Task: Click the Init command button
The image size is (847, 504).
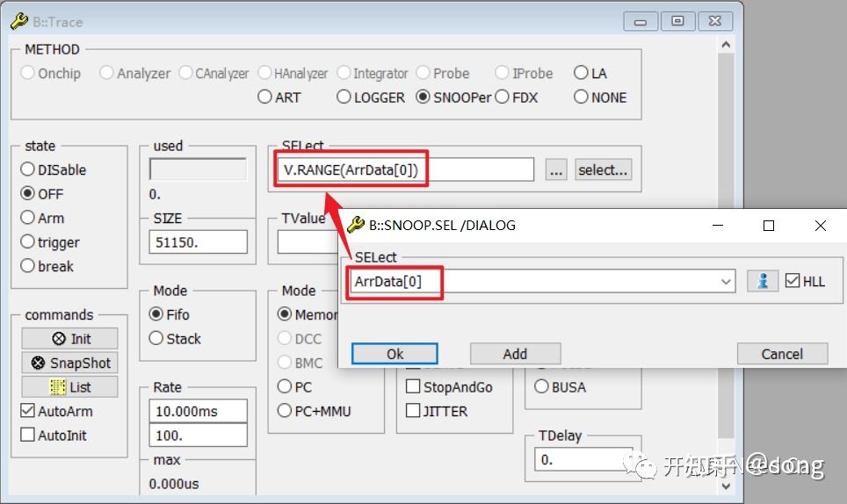Action: click(x=69, y=339)
